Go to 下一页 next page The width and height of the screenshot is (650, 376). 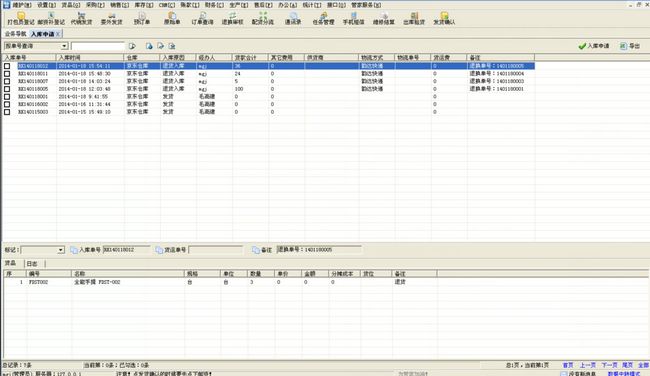pyautogui.click(x=609, y=365)
